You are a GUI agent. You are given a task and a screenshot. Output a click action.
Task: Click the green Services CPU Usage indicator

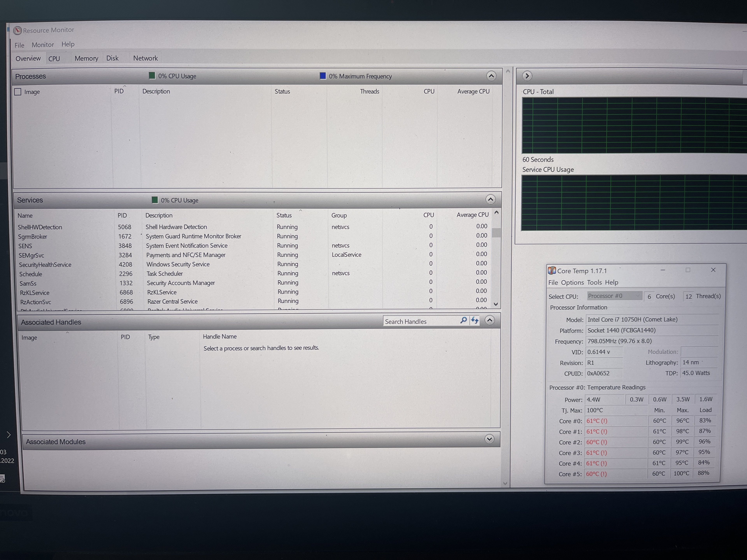point(155,200)
